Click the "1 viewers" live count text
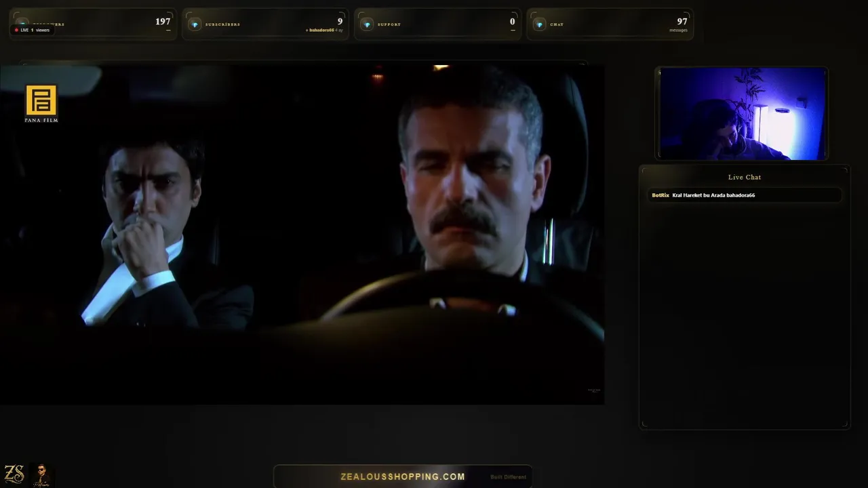This screenshot has height=488, width=868. [41, 30]
